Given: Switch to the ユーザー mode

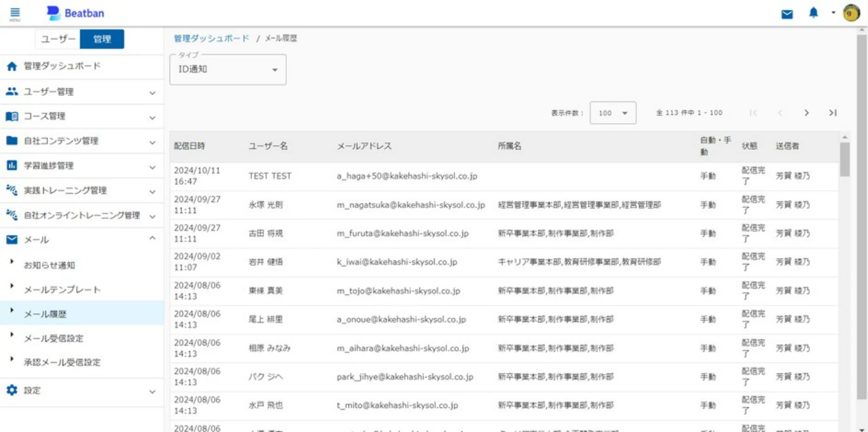Looking at the screenshot, I should pyautogui.click(x=58, y=39).
